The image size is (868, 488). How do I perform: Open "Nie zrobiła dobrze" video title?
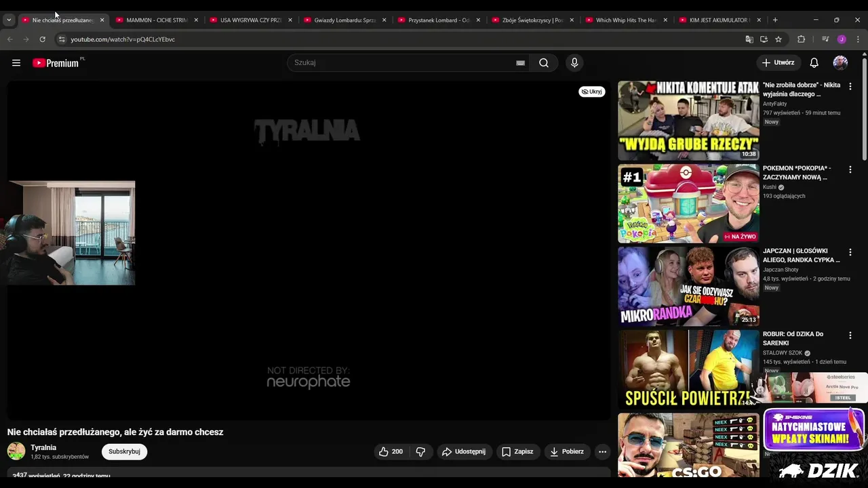[x=802, y=89]
